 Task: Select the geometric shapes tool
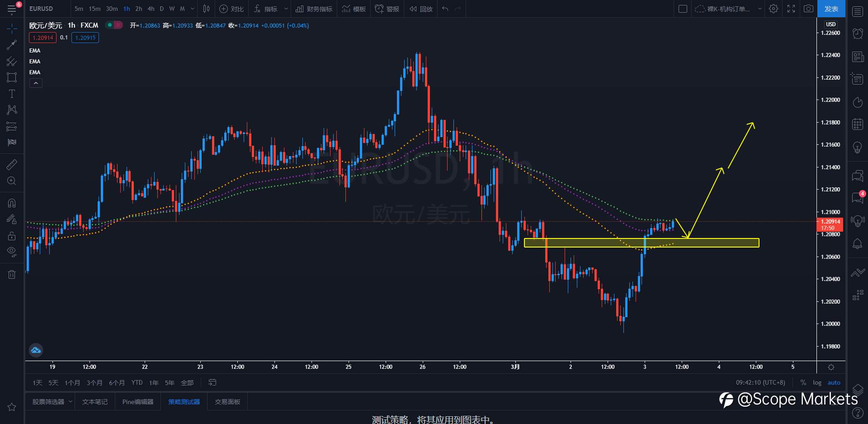point(12,77)
